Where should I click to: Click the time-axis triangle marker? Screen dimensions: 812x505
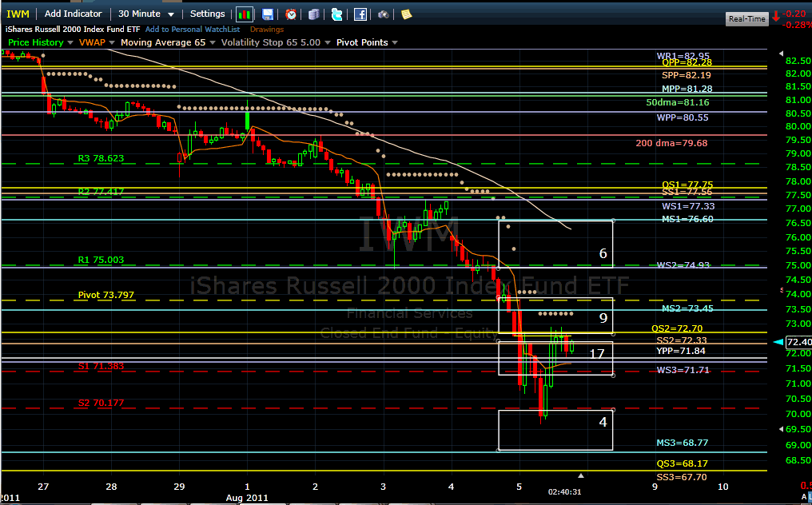tap(581, 475)
